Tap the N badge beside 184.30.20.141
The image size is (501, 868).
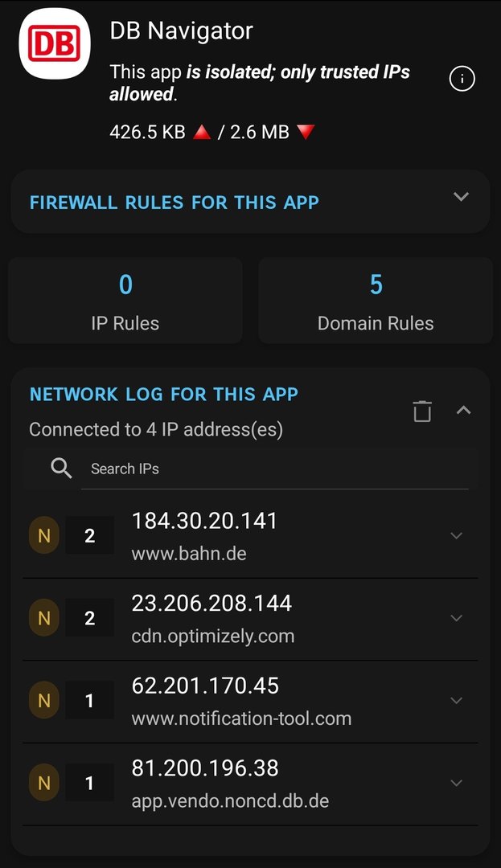pyautogui.click(x=44, y=536)
